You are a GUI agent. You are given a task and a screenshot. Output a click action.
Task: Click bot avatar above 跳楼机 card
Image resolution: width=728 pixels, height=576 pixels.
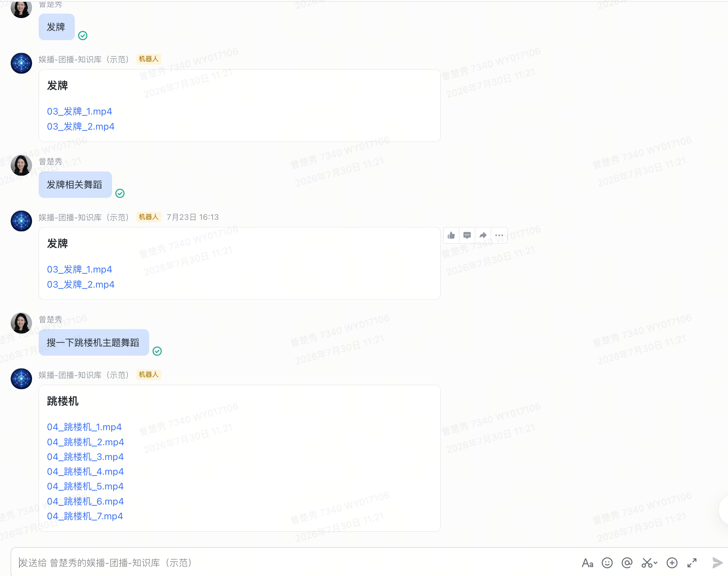(21, 379)
